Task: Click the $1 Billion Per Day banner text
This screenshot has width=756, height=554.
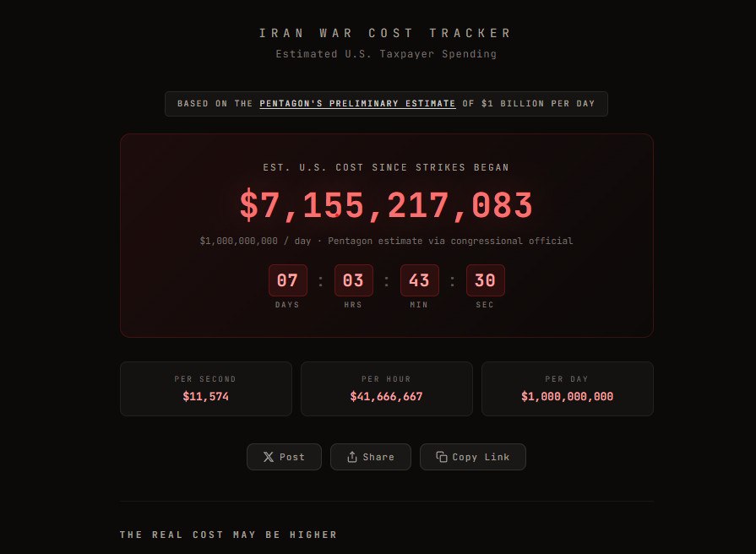Action: (537, 104)
